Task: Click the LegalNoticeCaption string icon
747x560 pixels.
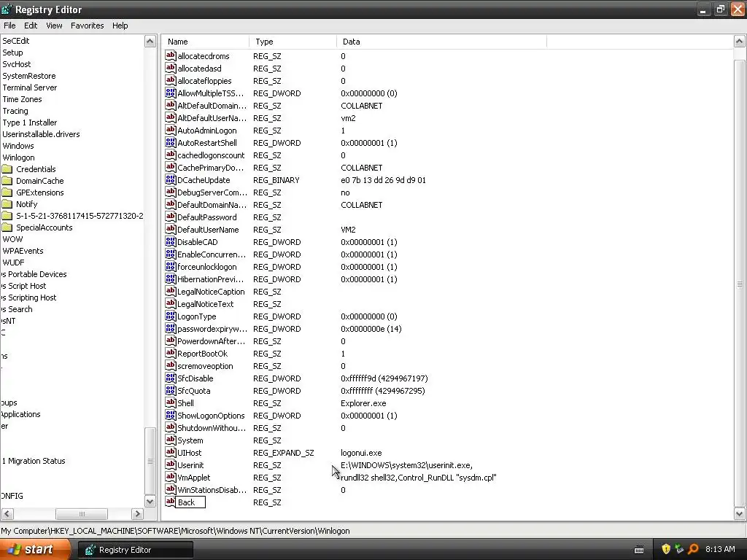Action: coord(171,291)
